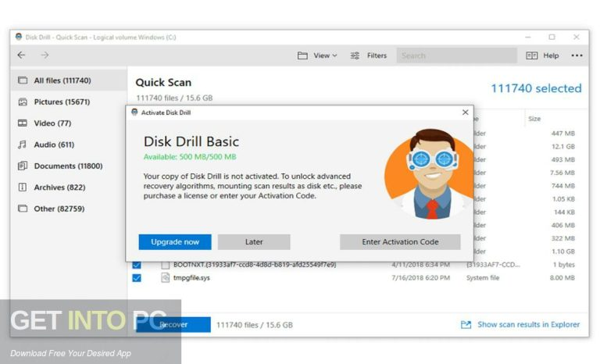The image size is (600, 364).
Task: Click the 1 bytes size cell
Action: (x=563, y=265)
